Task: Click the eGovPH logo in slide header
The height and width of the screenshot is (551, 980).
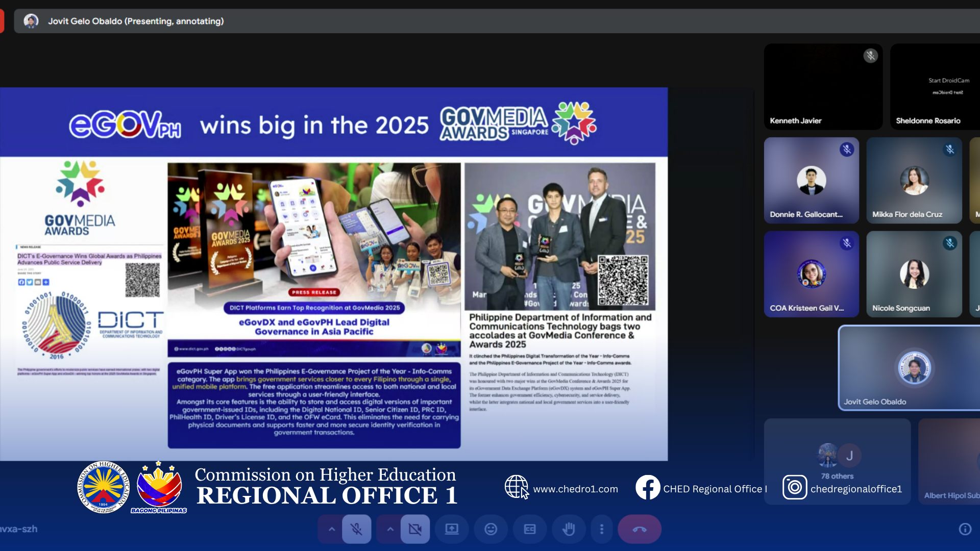Action: click(125, 124)
